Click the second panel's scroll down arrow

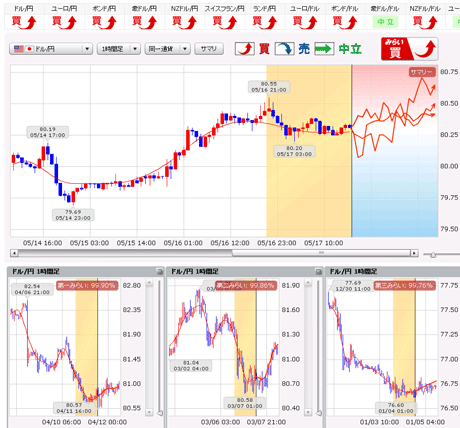click(308, 412)
